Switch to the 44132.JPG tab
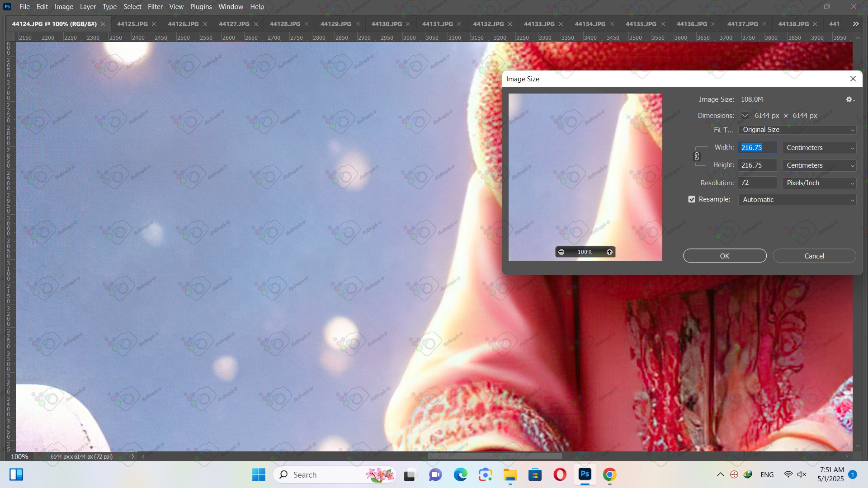This screenshot has width=868, height=488. tap(488, 24)
